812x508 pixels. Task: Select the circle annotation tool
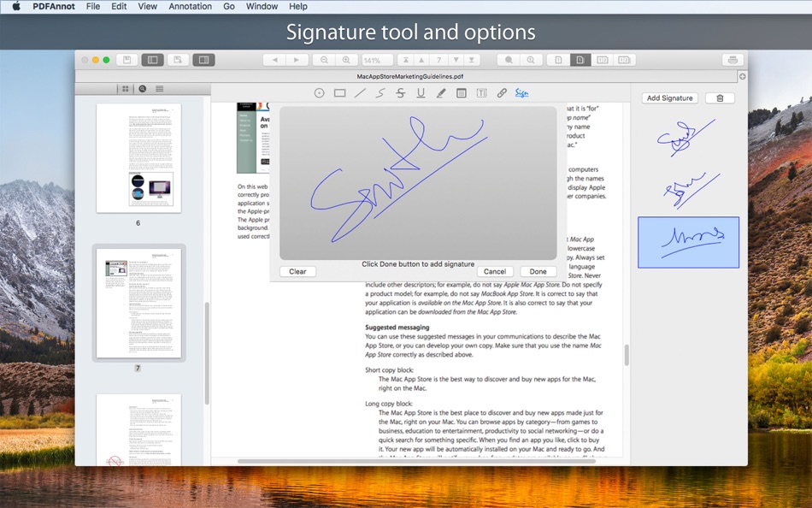point(319,93)
